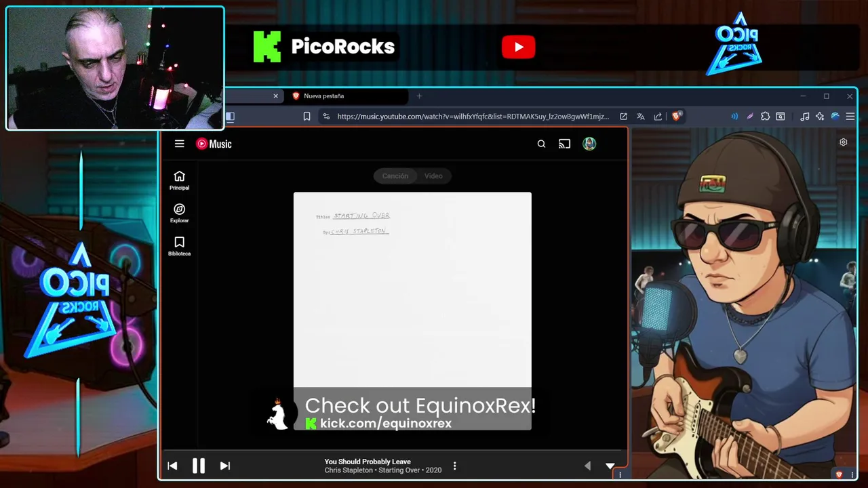The width and height of the screenshot is (868, 488).
Task: Bookmark this page
Action: pos(307,117)
